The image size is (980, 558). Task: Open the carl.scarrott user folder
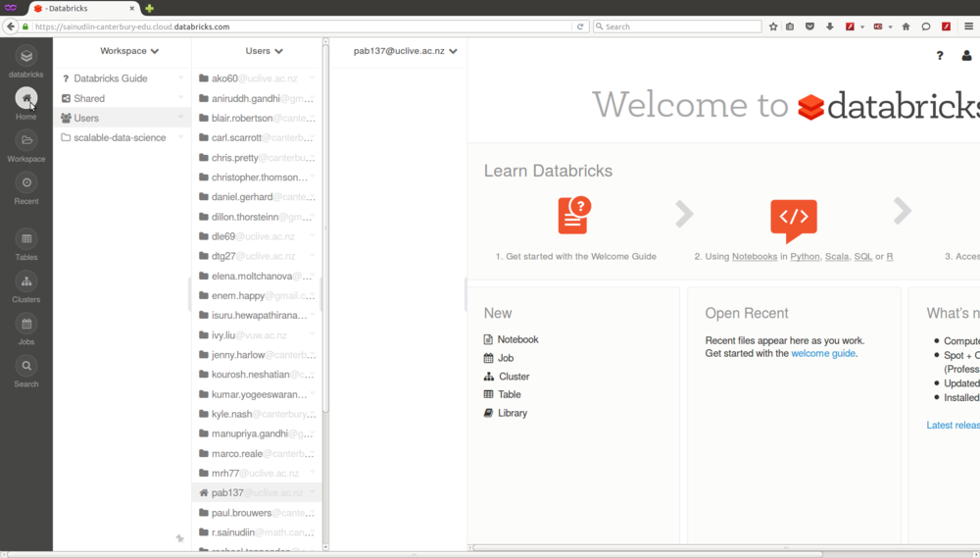[x=257, y=137]
